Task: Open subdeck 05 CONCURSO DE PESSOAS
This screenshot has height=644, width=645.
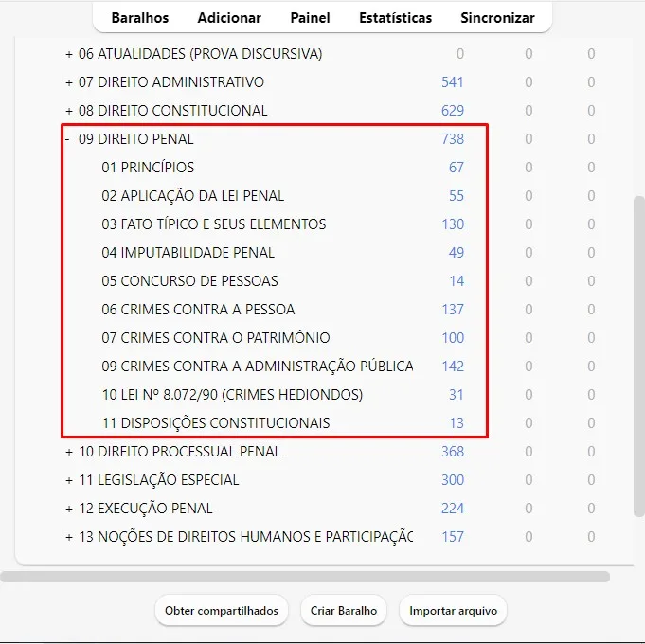Action: coord(189,281)
